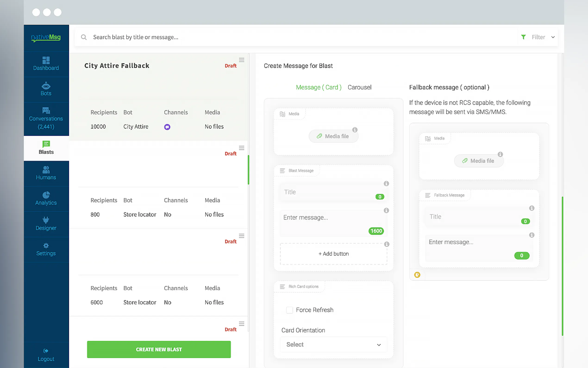Open the Designer plug icon

pyautogui.click(x=46, y=220)
